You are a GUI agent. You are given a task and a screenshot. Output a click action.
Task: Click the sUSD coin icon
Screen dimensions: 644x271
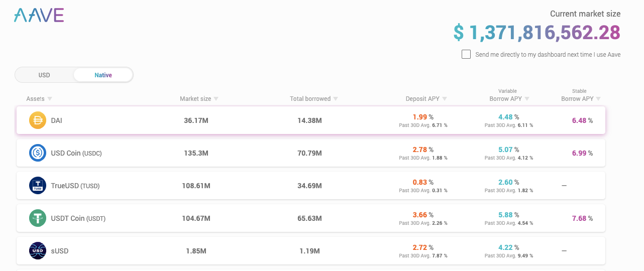[x=38, y=250]
